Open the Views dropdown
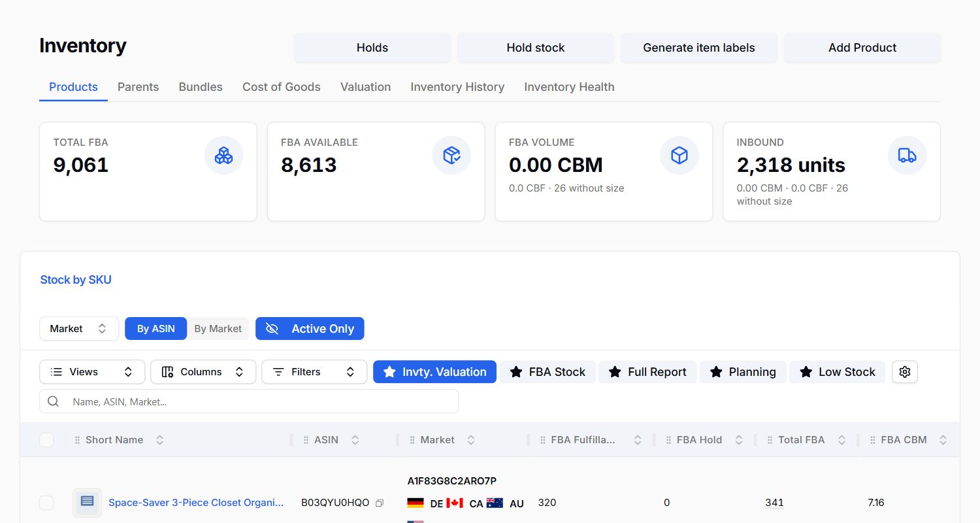This screenshot has height=523, width=980. coord(92,372)
